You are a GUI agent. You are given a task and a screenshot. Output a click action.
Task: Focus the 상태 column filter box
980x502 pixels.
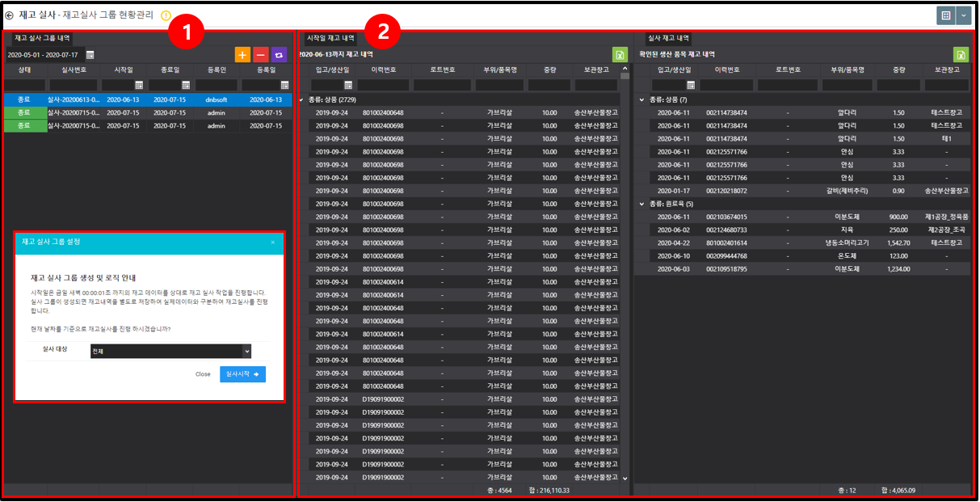point(24,85)
